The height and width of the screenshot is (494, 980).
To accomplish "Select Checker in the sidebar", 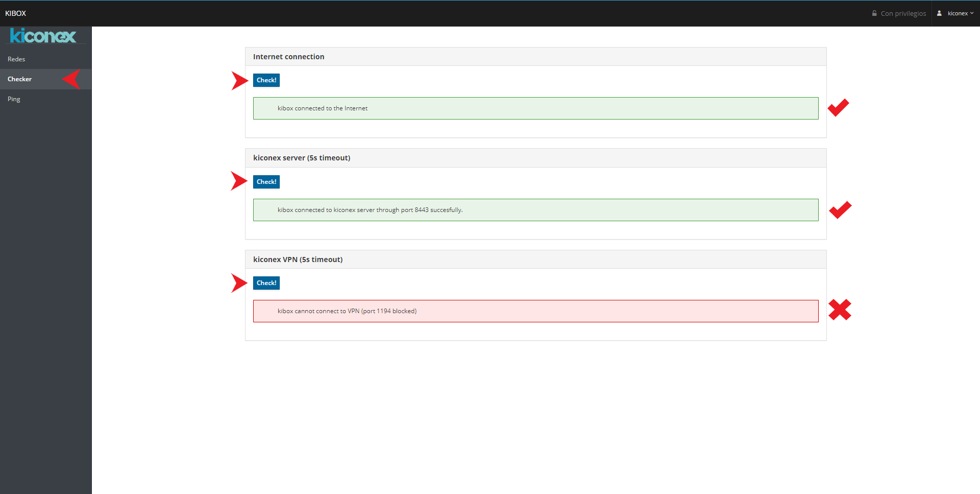I will point(20,79).
